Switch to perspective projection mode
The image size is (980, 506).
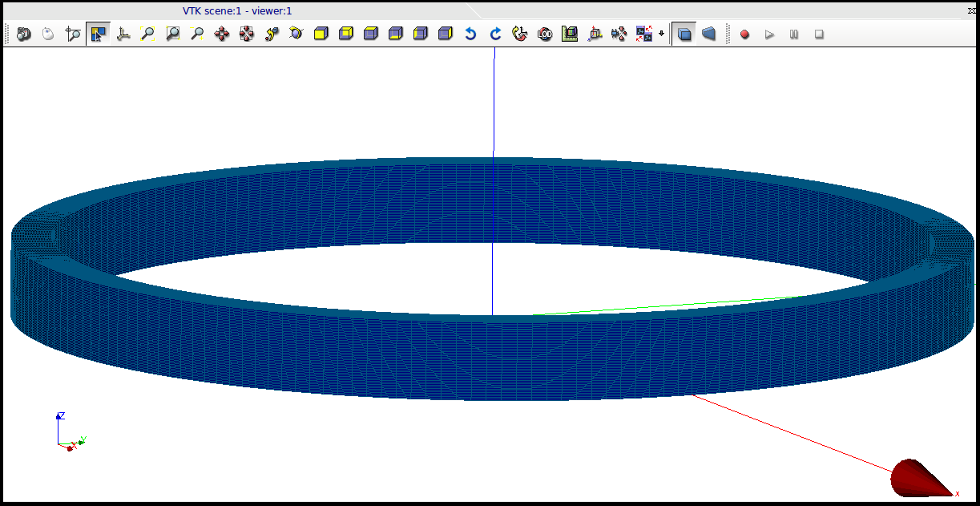coord(709,34)
